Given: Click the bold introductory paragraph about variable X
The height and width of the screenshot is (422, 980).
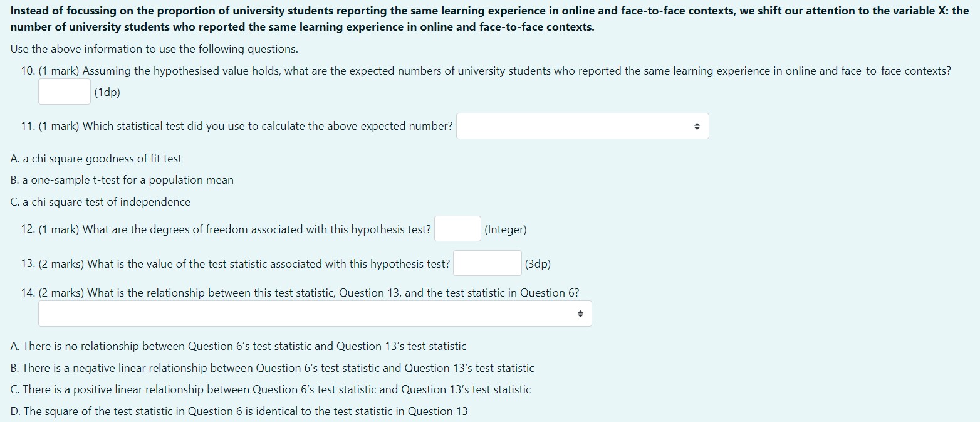Looking at the screenshot, I should click(x=489, y=19).
